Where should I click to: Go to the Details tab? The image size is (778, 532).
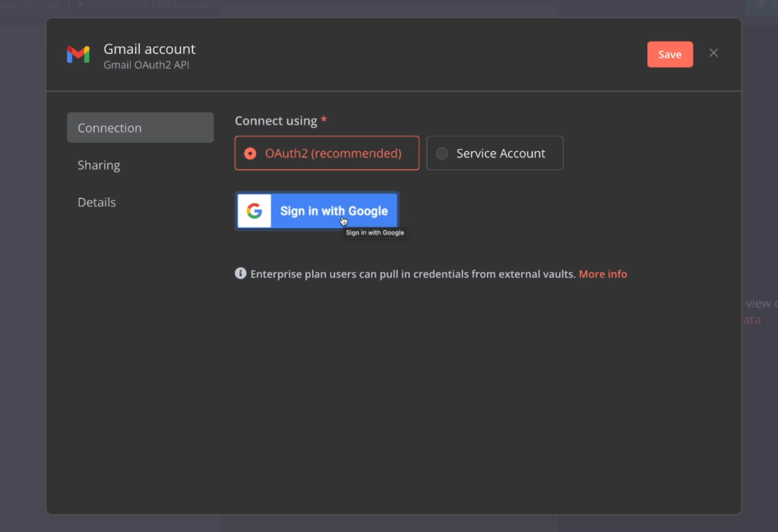point(96,202)
